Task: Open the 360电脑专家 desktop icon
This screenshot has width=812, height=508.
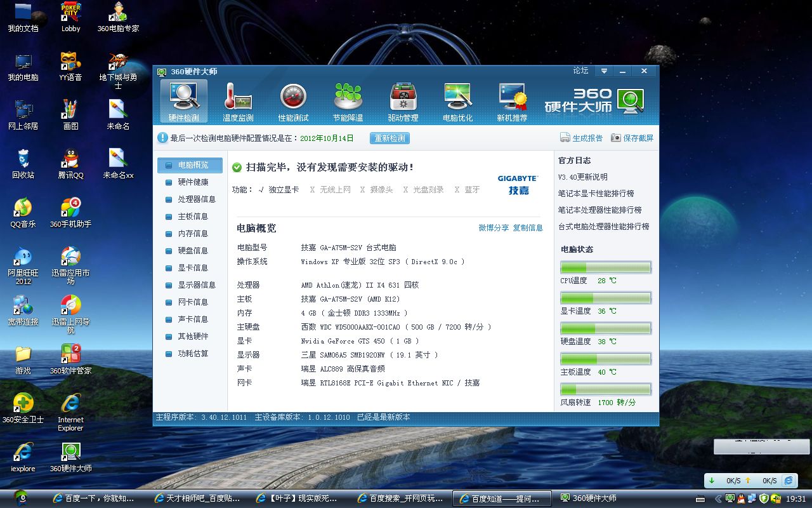Action: 118,17
